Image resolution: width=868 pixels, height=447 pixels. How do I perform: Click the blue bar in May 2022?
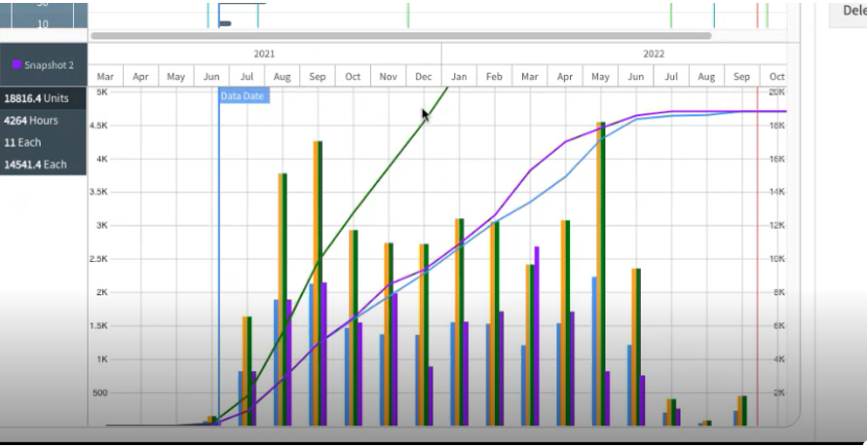click(x=594, y=352)
